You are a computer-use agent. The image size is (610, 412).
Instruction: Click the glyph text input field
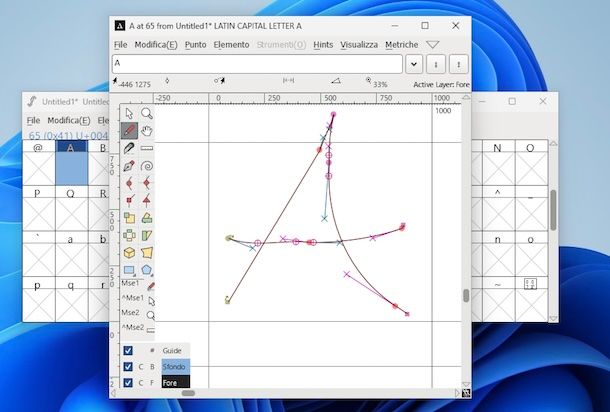[257, 64]
